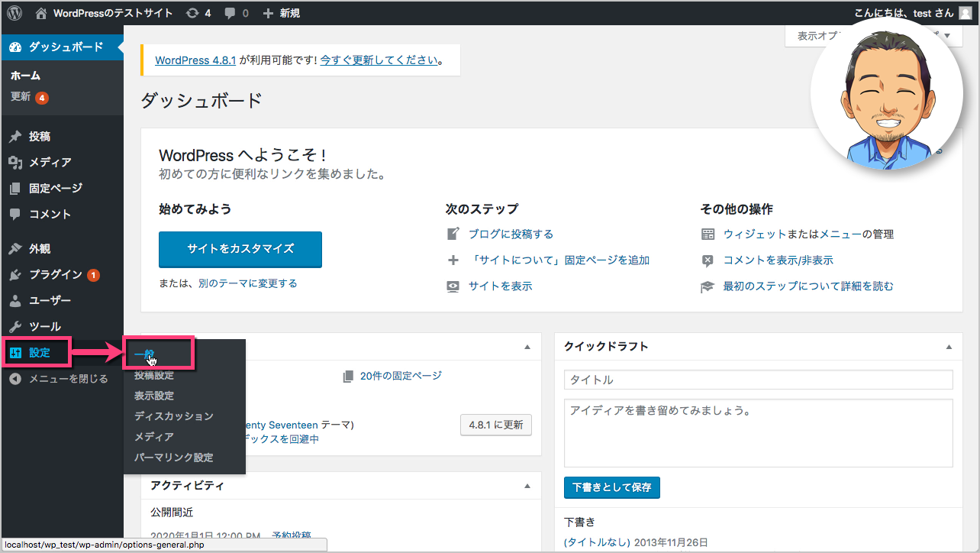This screenshot has width=980, height=553.
Task: Click the 別のテーマに変更する link
Action: [247, 283]
